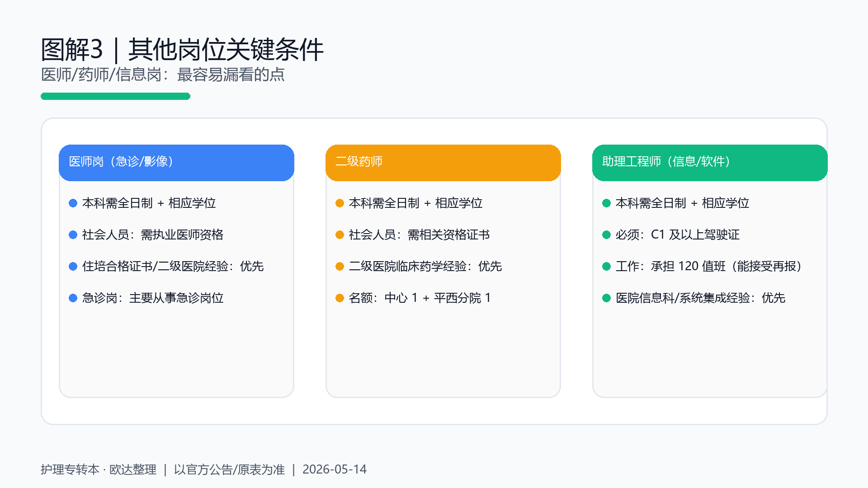868x488 pixels.
Task: Click orange bullet dot beside 二级医院临床药学经验
Action: pos(340,266)
